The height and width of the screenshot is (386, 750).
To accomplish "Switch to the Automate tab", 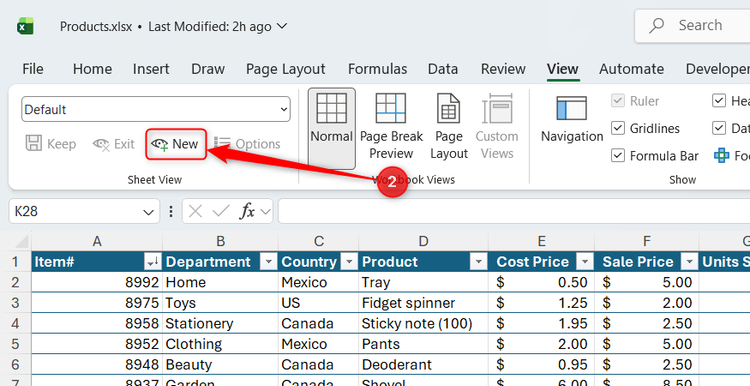I will click(631, 69).
